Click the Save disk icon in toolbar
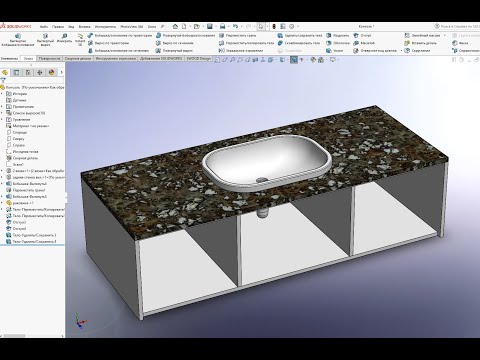The image size is (480, 360). click(210, 26)
